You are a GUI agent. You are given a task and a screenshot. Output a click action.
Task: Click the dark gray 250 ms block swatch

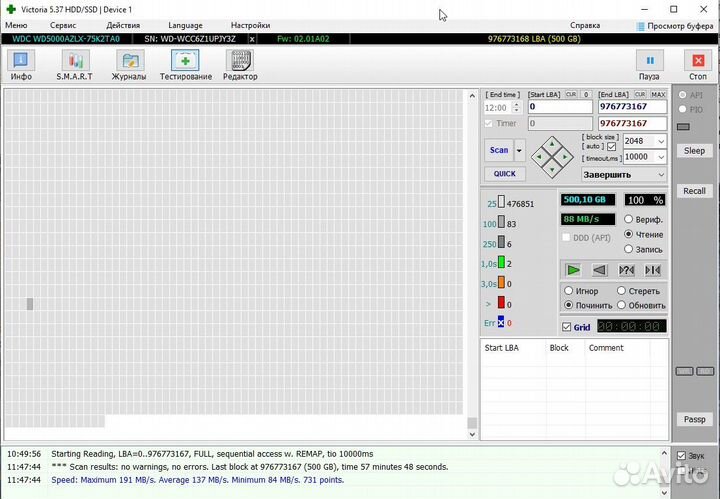pyautogui.click(x=501, y=242)
